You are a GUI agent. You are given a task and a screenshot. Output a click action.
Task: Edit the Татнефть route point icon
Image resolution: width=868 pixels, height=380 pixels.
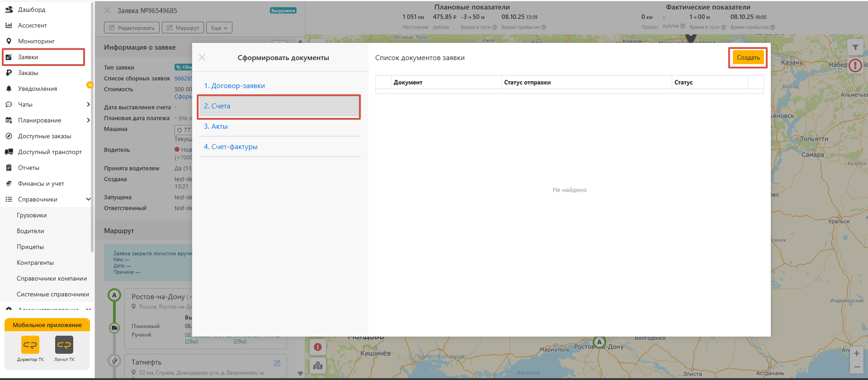277,363
